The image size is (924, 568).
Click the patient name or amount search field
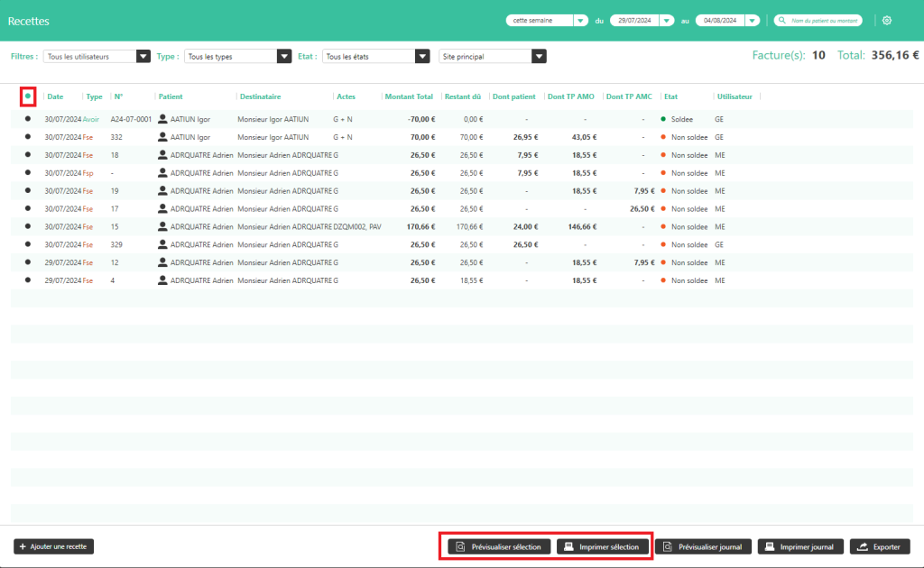(x=825, y=21)
